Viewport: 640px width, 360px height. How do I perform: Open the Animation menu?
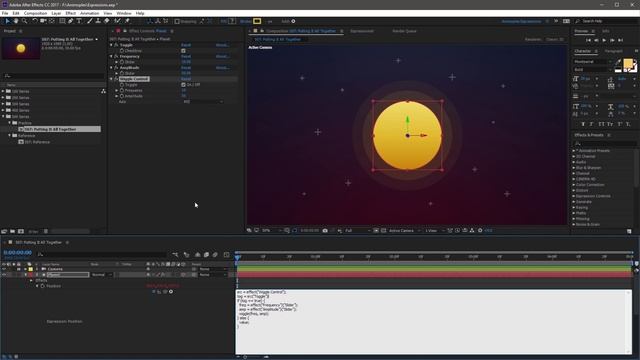89,13
